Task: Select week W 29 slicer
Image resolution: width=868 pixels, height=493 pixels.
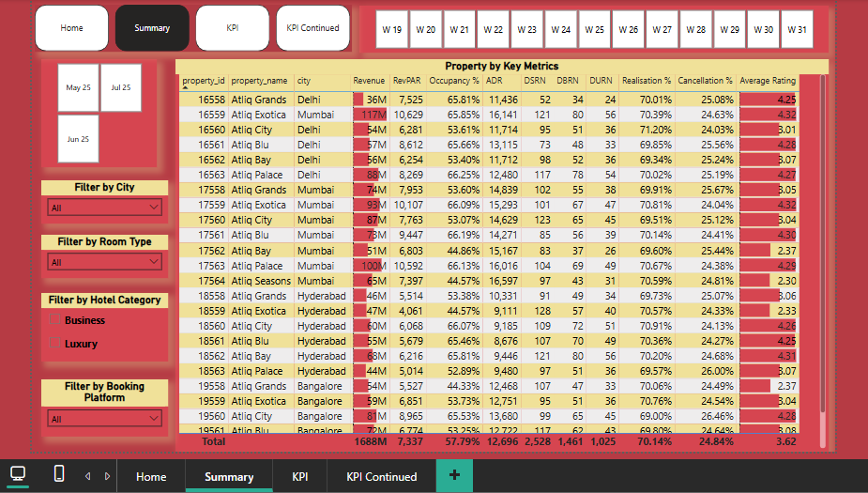Action: coord(730,29)
